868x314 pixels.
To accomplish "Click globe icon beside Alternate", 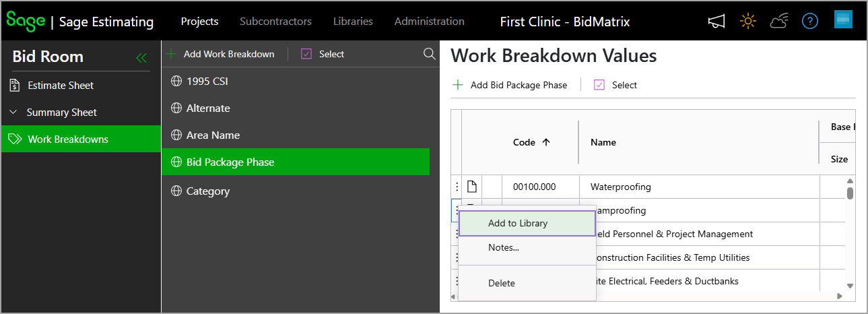I will (176, 108).
